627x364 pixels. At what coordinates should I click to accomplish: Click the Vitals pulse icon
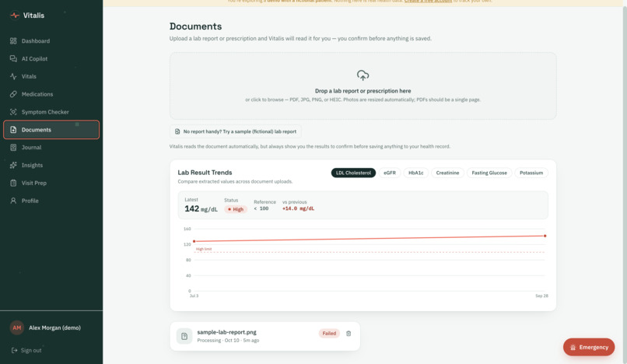13,76
